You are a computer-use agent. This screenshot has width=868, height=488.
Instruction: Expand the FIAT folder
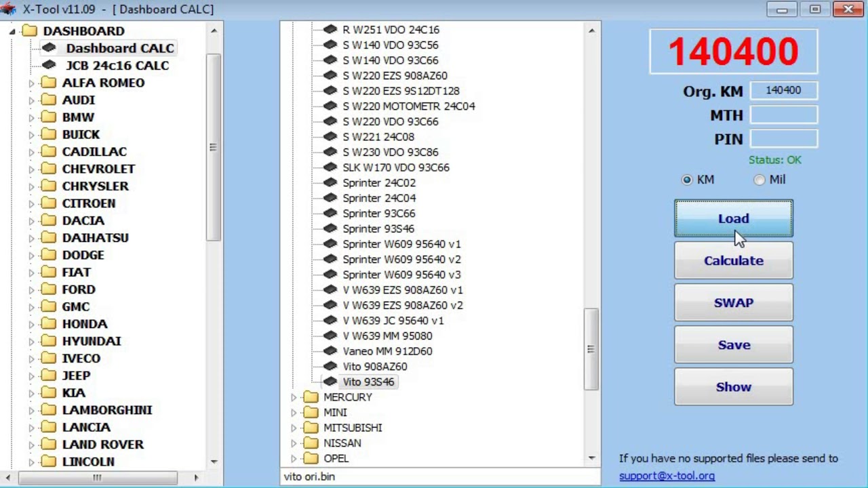[31, 272]
